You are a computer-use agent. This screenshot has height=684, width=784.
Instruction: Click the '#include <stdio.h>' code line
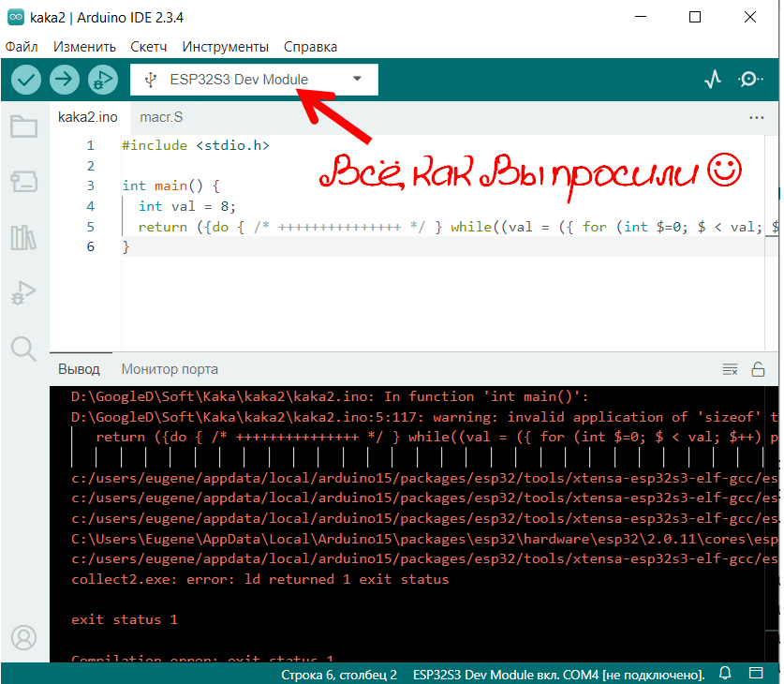point(196,145)
